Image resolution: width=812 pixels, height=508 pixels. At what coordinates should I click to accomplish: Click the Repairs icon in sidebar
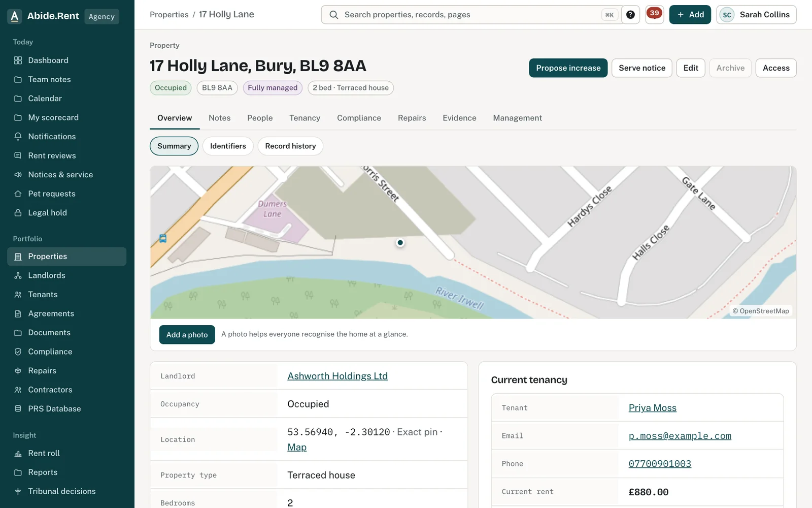[18, 371]
